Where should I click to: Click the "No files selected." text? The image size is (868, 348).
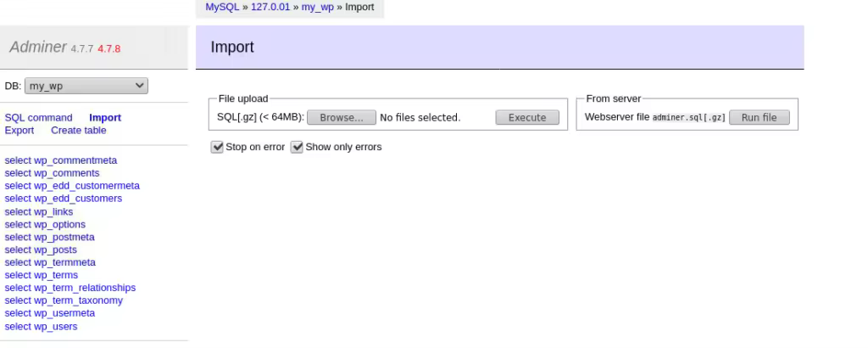(420, 117)
